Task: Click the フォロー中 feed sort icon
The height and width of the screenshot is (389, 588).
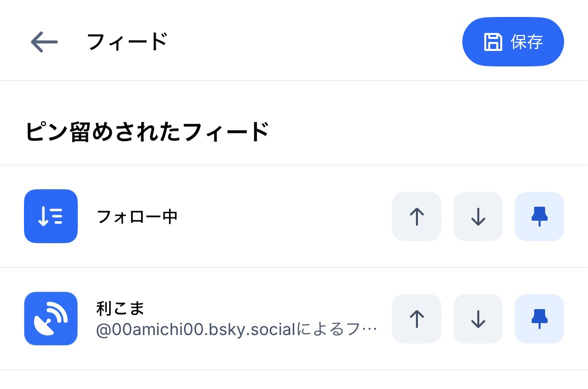Action: coord(51,216)
